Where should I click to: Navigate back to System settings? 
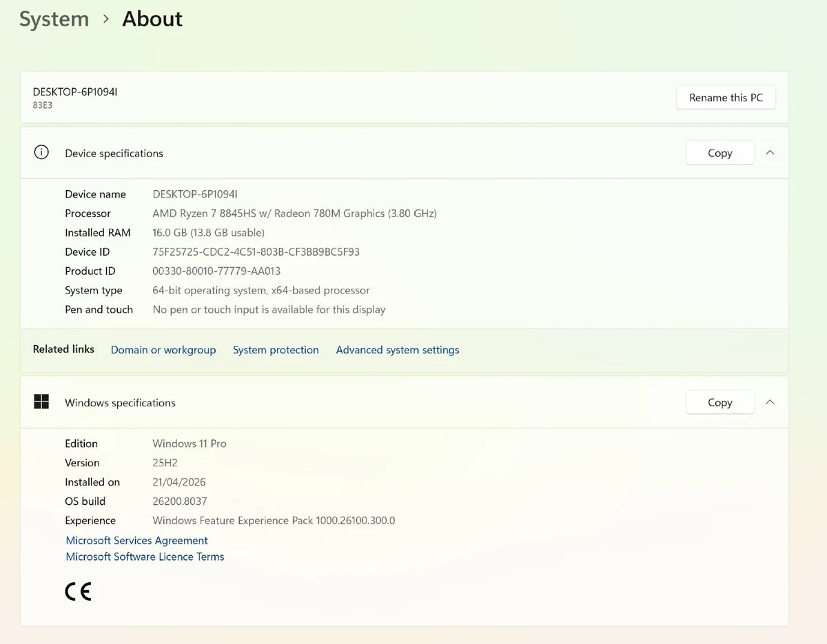click(x=54, y=19)
